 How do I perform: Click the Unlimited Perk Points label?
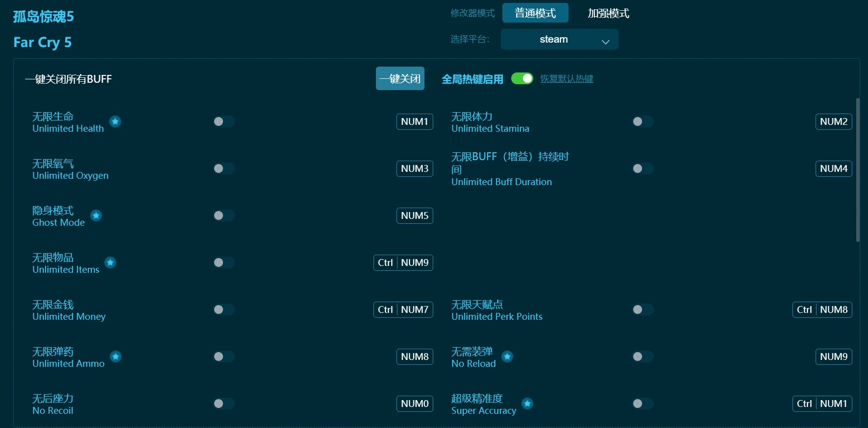tap(497, 310)
